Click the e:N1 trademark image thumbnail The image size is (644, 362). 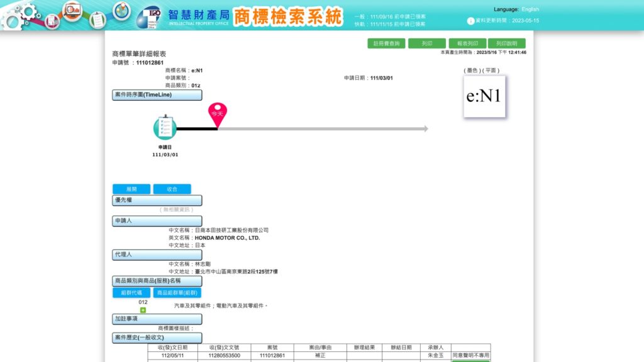click(484, 97)
